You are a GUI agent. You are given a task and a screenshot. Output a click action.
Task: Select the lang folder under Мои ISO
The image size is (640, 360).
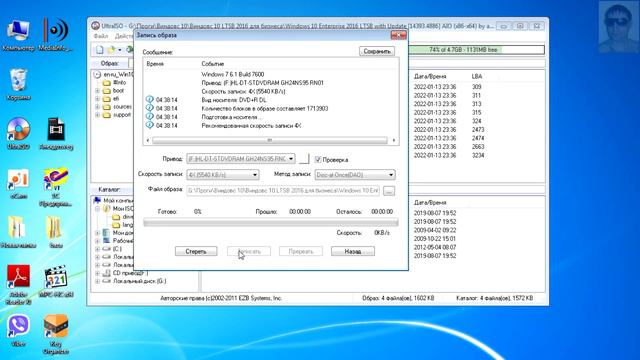pyautogui.click(x=122, y=224)
